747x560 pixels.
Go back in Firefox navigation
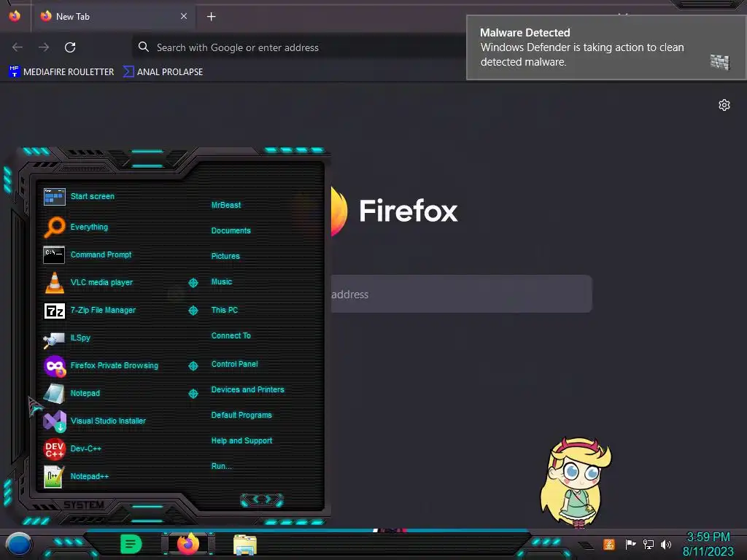tap(18, 47)
